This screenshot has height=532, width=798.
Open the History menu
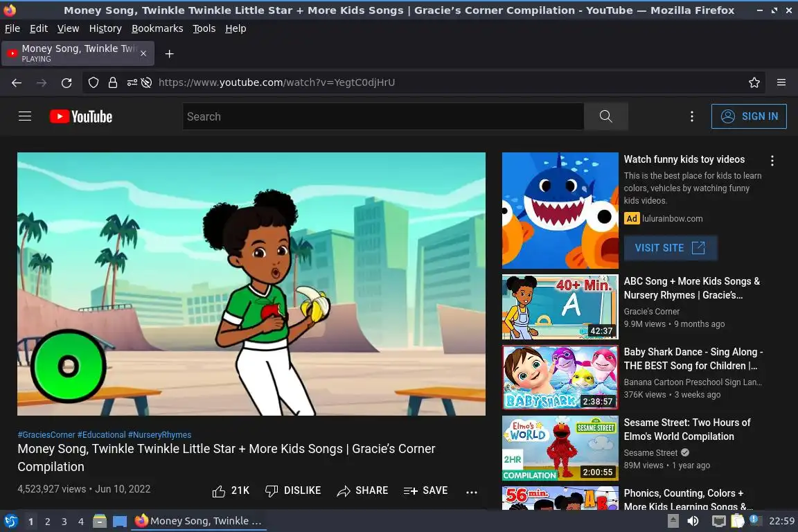105,28
